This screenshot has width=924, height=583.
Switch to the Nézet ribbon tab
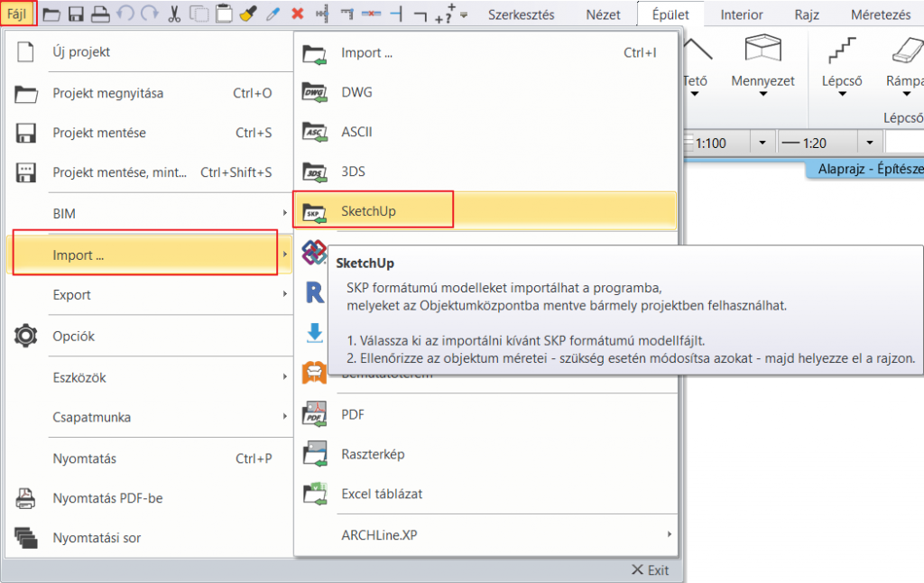(603, 14)
